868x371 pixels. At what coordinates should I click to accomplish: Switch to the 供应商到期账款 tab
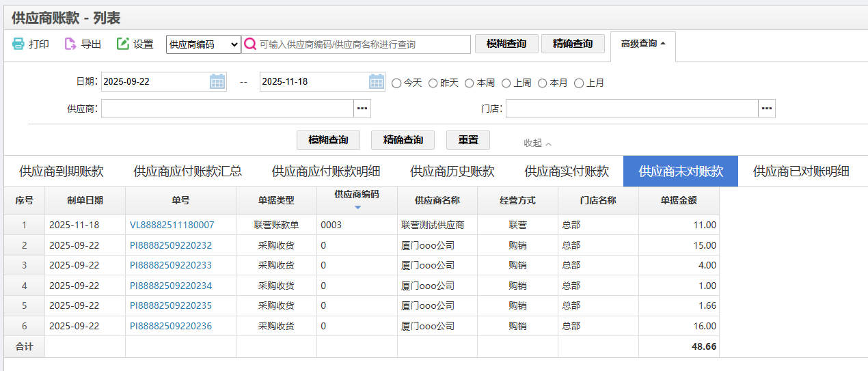point(62,171)
